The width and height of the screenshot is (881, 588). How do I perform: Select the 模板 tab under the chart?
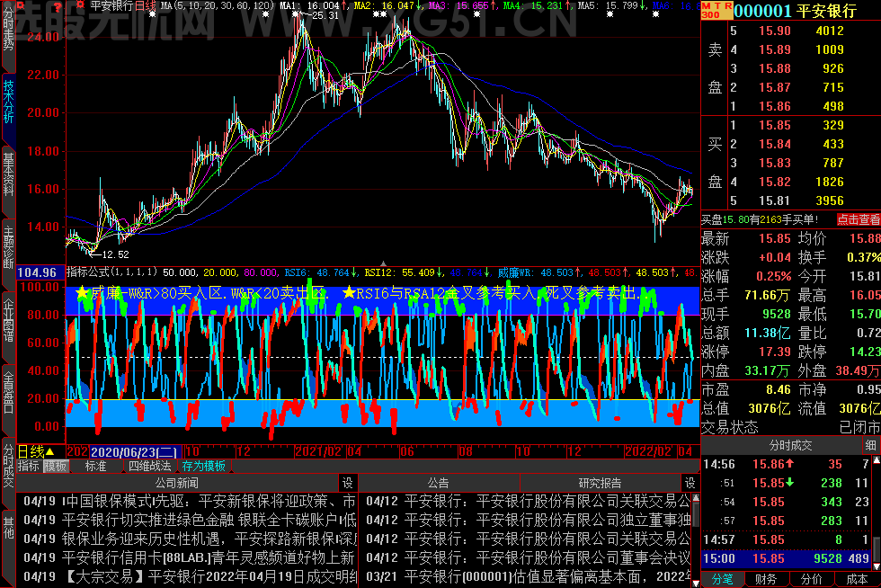(x=56, y=466)
